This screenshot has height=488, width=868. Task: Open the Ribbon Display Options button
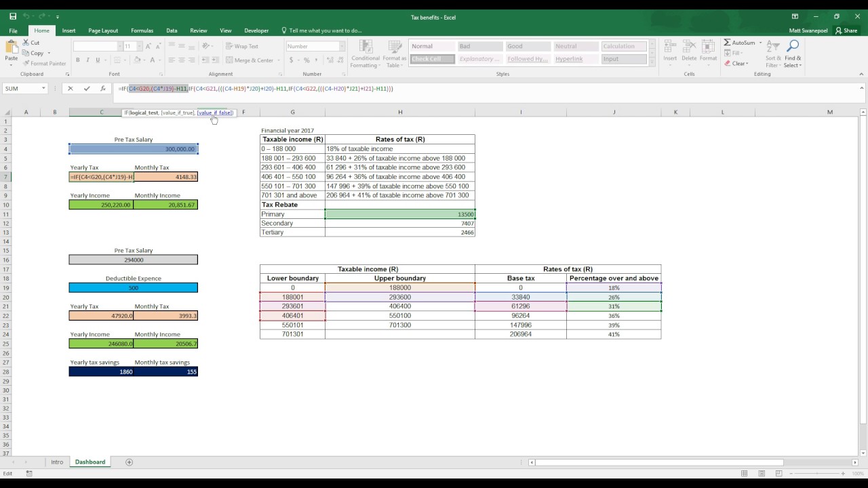point(795,16)
